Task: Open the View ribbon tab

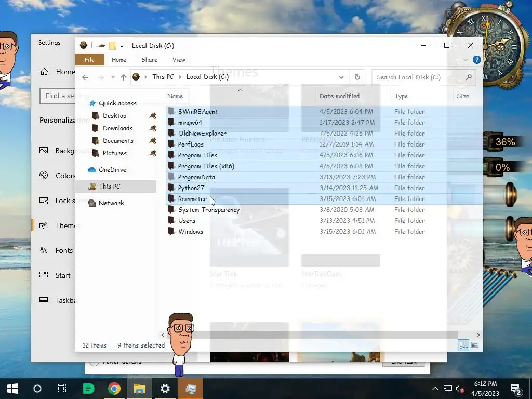Action: click(179, 60)
